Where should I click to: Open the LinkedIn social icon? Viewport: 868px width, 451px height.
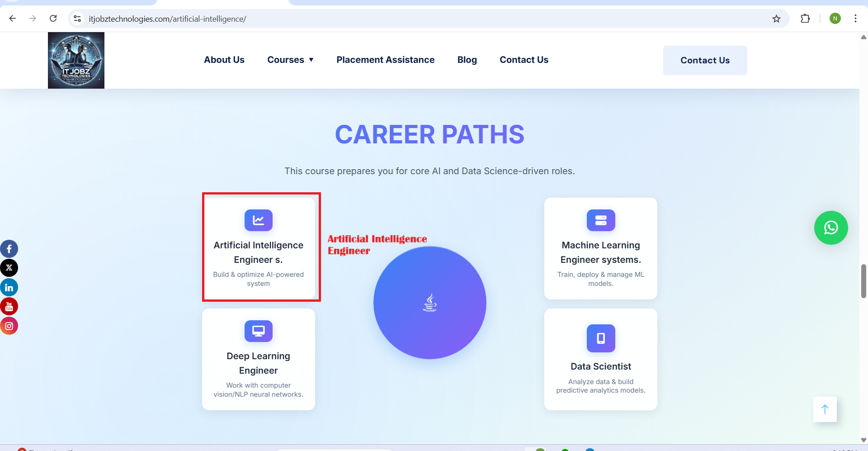point(9,287)
